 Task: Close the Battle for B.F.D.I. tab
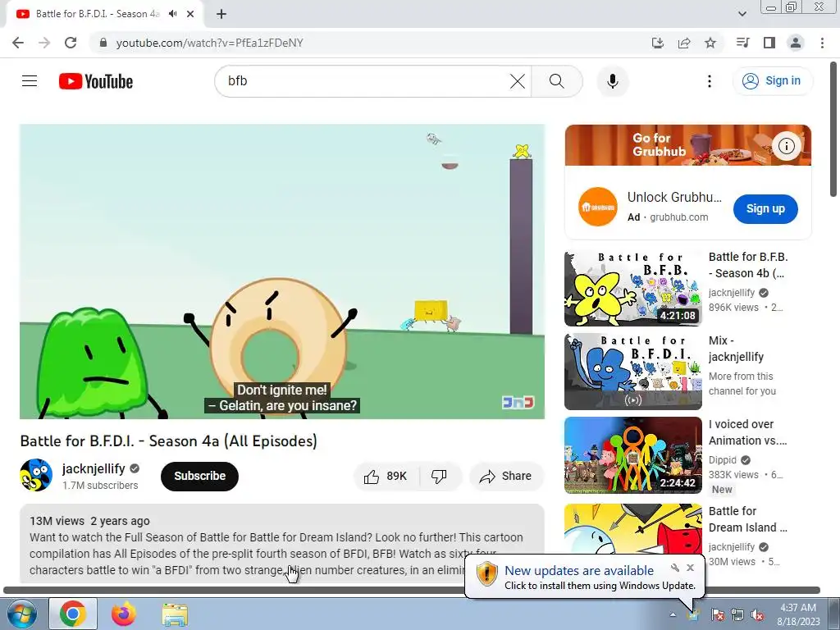190,14
